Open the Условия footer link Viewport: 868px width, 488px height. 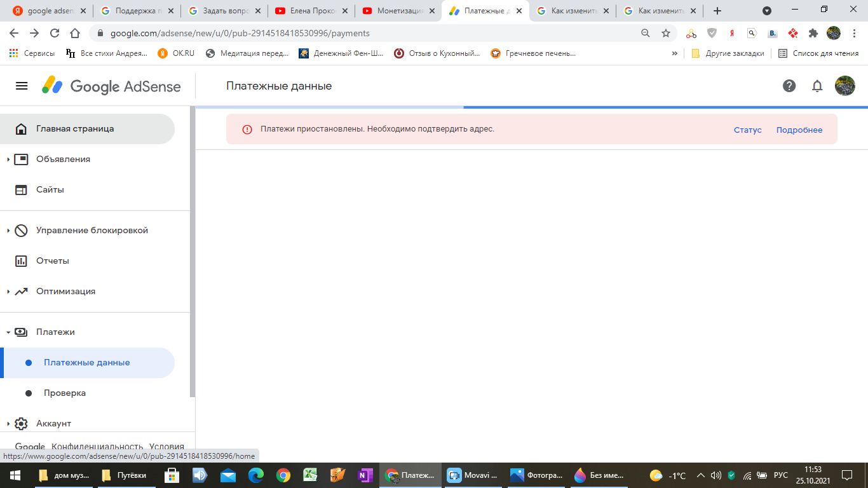[166, 446]
